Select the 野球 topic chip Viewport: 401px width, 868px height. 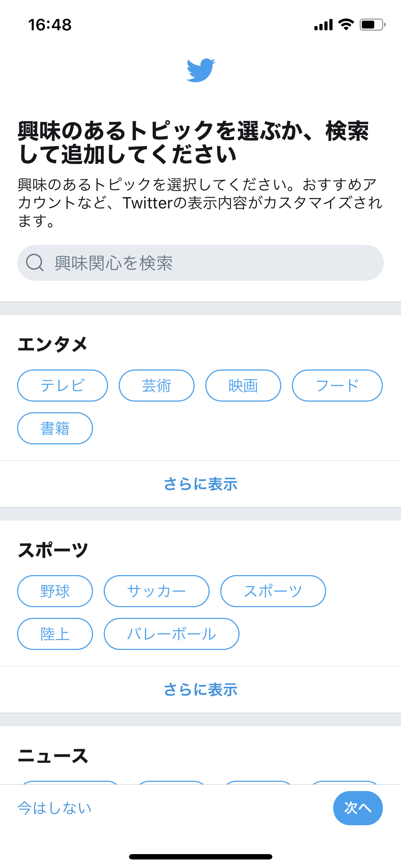[55, 591]
